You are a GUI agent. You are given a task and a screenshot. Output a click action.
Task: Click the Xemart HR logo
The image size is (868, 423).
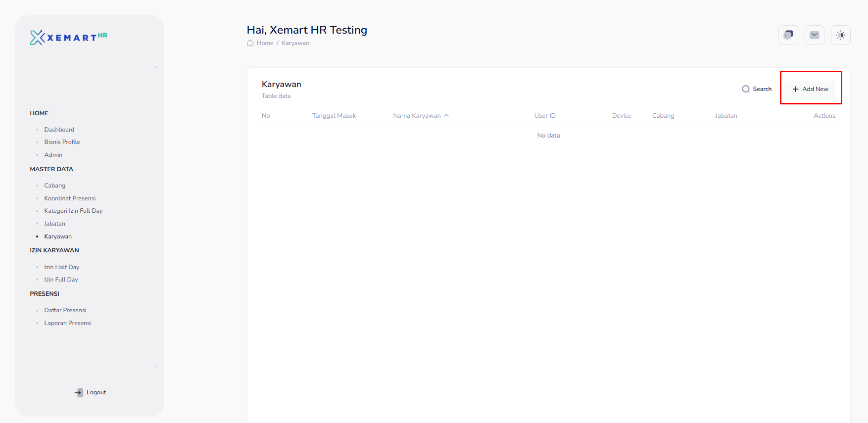coord(68,38)
